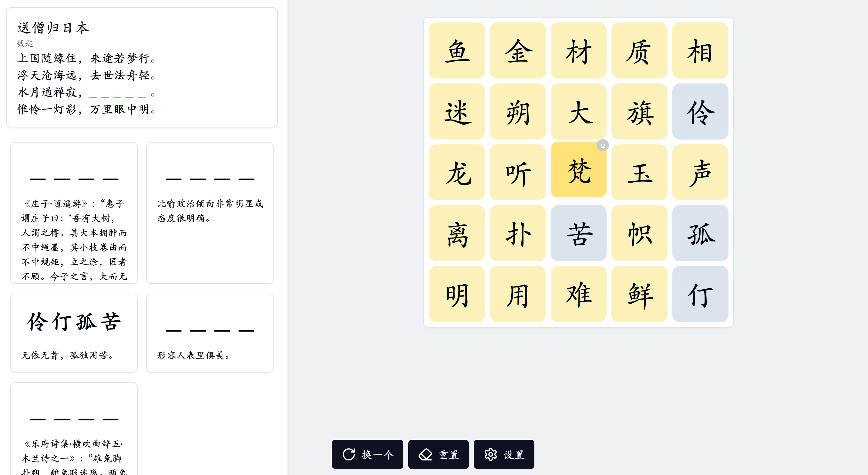This screenshot has width=868, height=475.
Task: Click the number 2 badge on 梵
Action: click(603, 146)
